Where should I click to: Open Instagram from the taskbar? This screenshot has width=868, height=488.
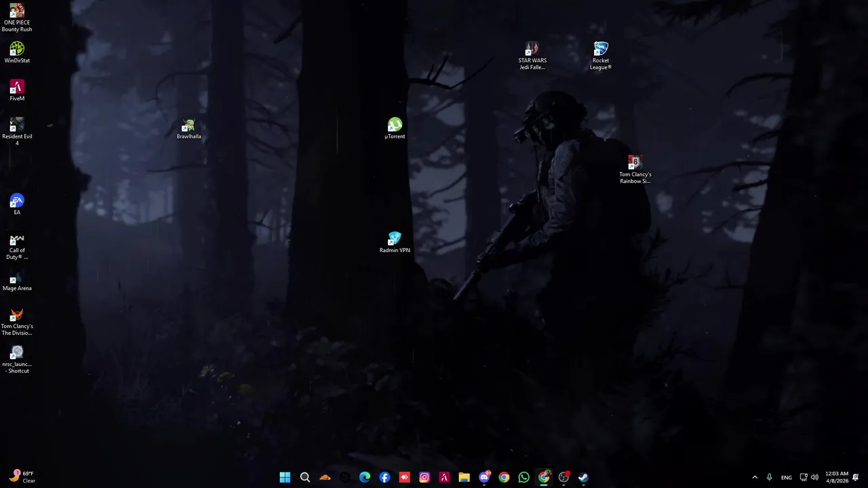coord(425,477)
